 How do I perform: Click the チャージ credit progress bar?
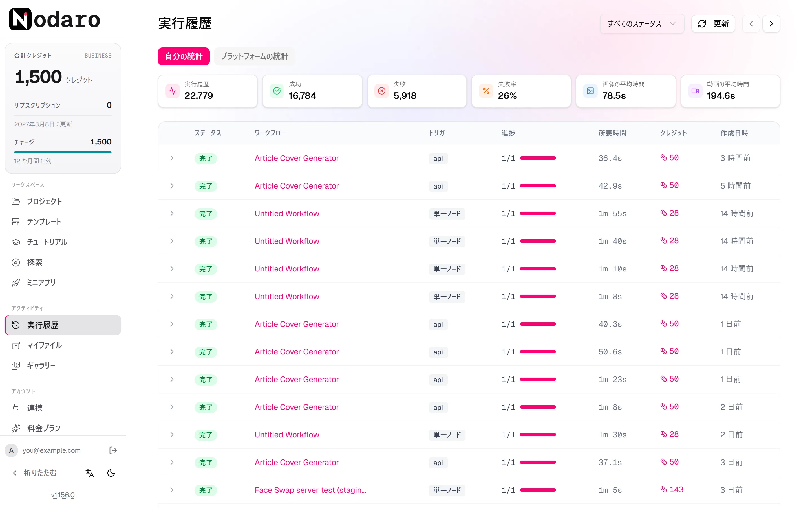[63, 152]
